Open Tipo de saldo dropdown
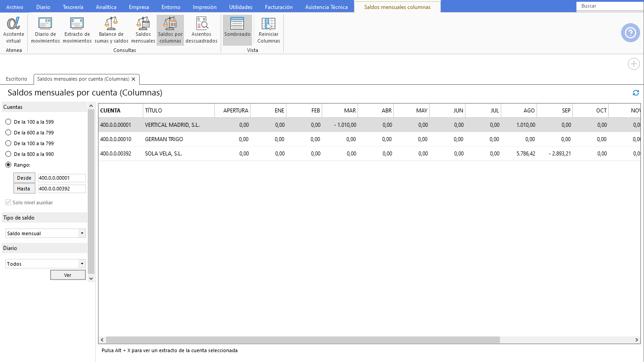The width and height of the screenshot is (644, 362). pos(45,233)
